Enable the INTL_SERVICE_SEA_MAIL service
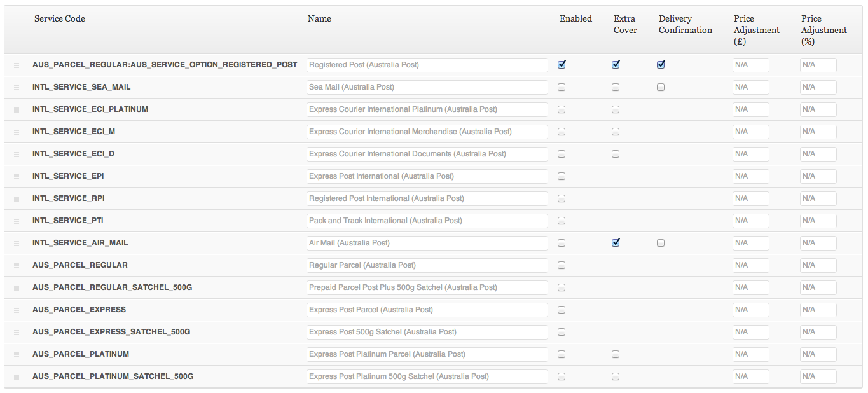Screen dimensions: 868x393 tap(561, 87)
